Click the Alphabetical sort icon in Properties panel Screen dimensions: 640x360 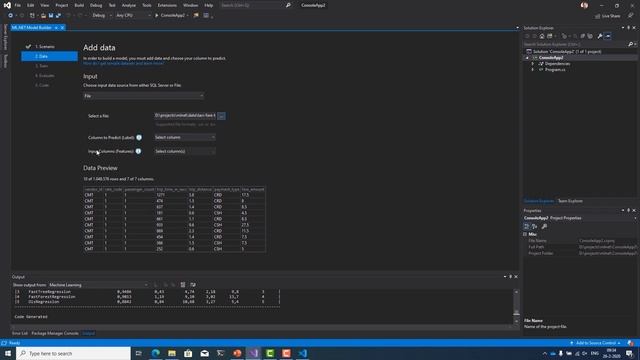coord(535,226)
